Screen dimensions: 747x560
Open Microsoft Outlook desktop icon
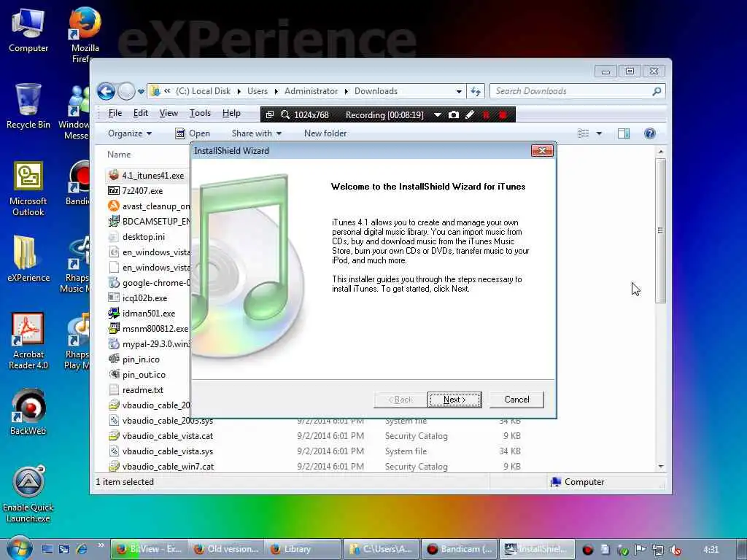pyautogui.click(x=28, y=189)
